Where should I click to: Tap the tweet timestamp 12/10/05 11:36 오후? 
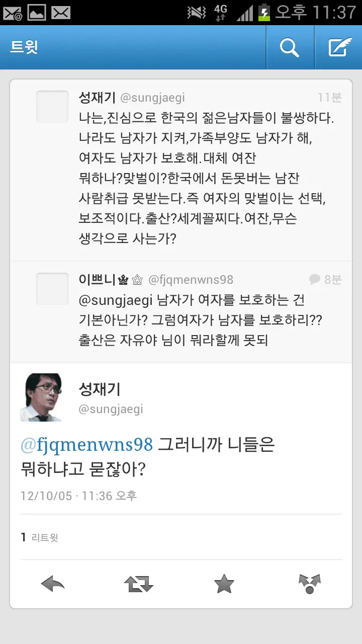click(78, 496)
